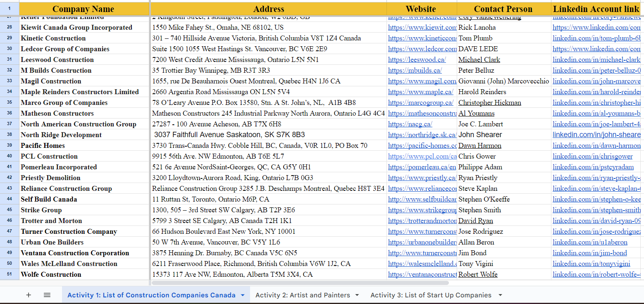Follow Peter Belluz's LinkedIn link

click(596, 71)
